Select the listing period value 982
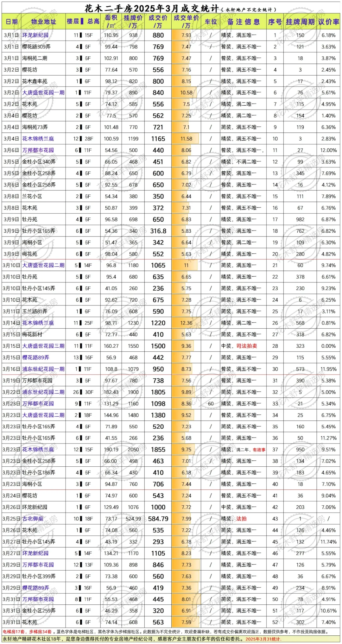 [x=300, y=219]
